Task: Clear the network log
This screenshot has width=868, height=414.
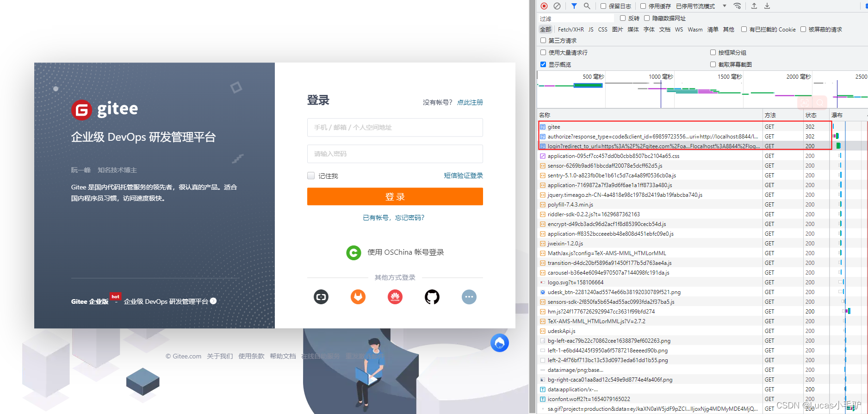Action: point(557,6)
